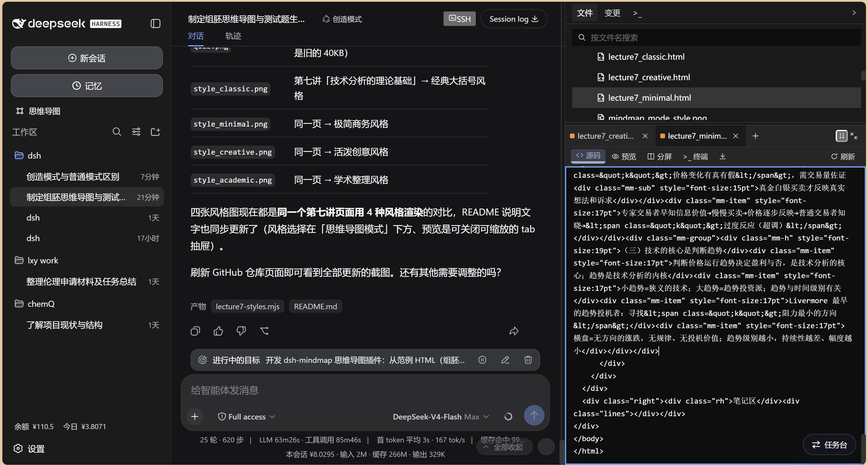
Task: Give thumbs down to the reply
Action: [241, 331]
